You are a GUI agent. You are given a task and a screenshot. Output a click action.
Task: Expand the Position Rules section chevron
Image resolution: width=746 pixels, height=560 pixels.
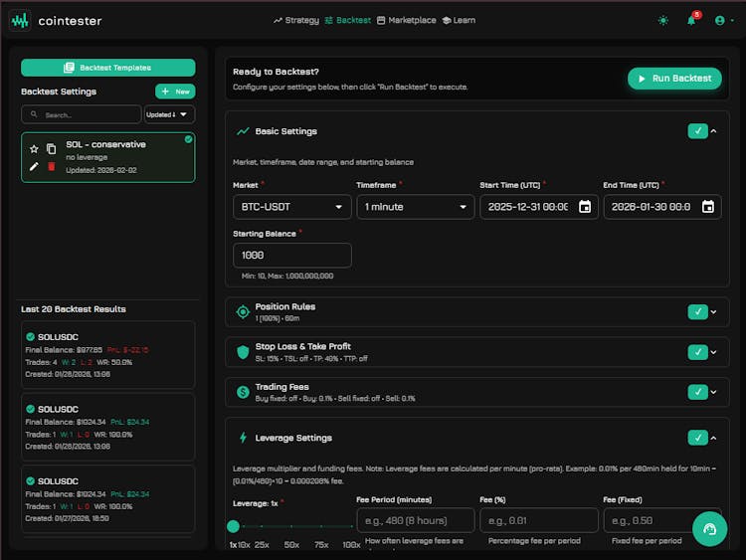coord(713,312)
